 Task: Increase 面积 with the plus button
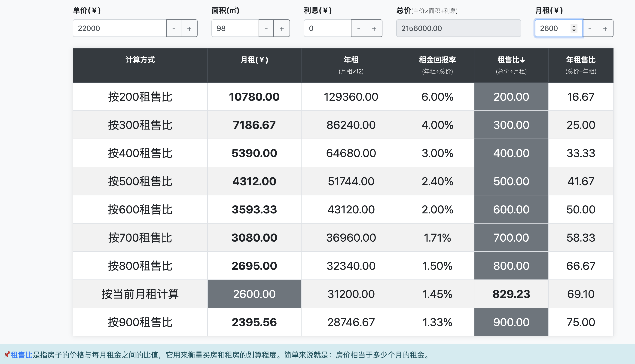pyautogui.click(x=282, y=28)
